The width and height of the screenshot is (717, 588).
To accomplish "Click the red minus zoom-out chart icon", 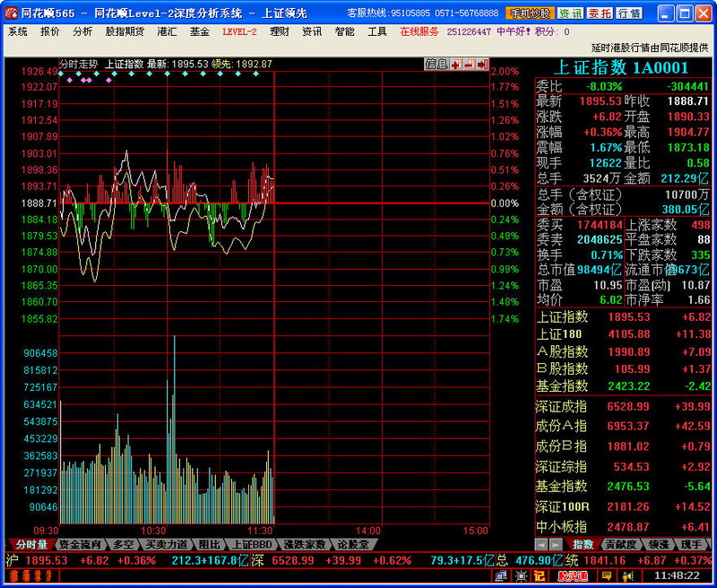I will coord(469,65).
